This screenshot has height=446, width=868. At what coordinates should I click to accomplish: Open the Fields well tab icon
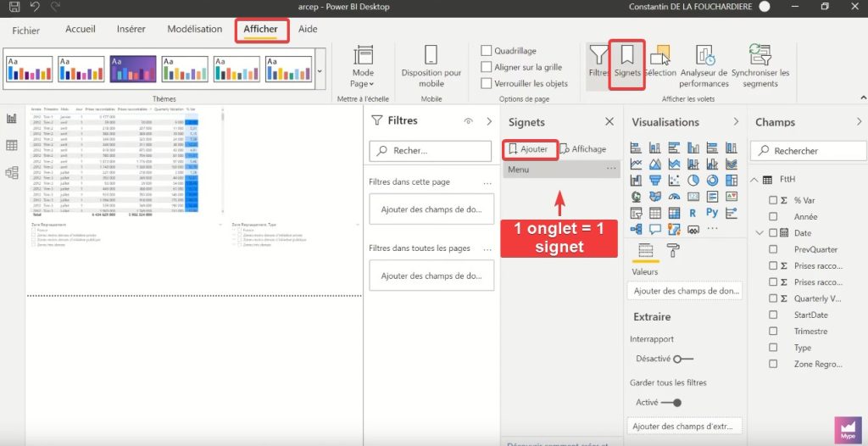point(645,250)
